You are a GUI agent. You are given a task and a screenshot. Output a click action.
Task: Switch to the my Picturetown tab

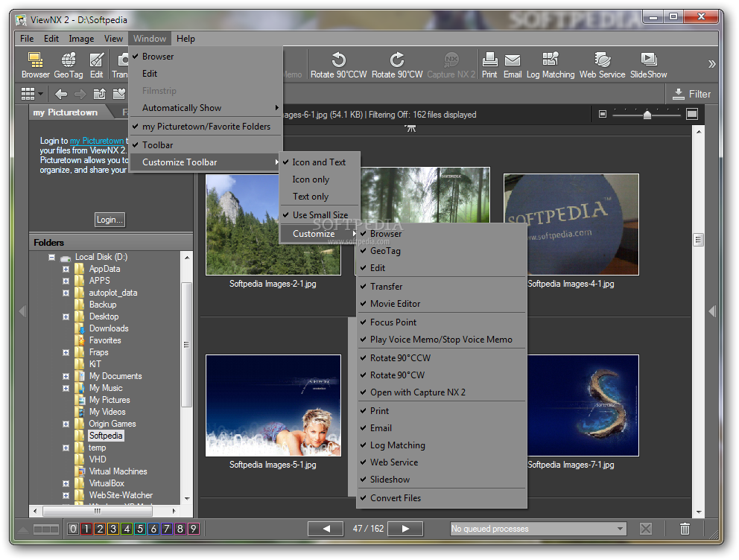[x=66, y=112]
